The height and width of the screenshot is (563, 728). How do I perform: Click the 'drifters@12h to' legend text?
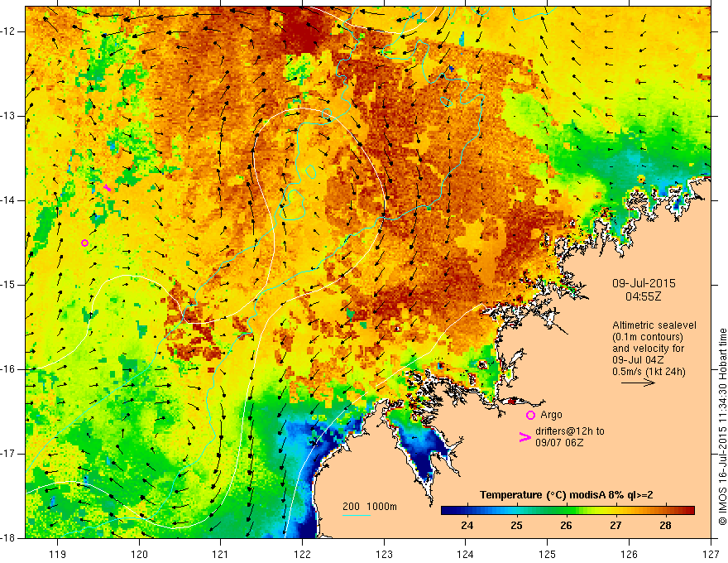[570, 431]
